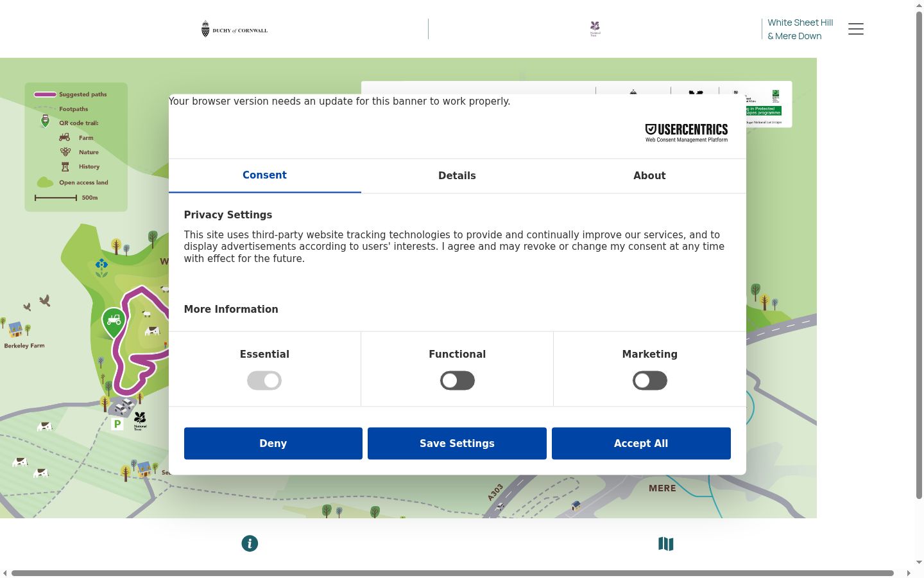Click the parking P sign on map
The height and width of the screenshot is (578, 924).
click(117, 424)
